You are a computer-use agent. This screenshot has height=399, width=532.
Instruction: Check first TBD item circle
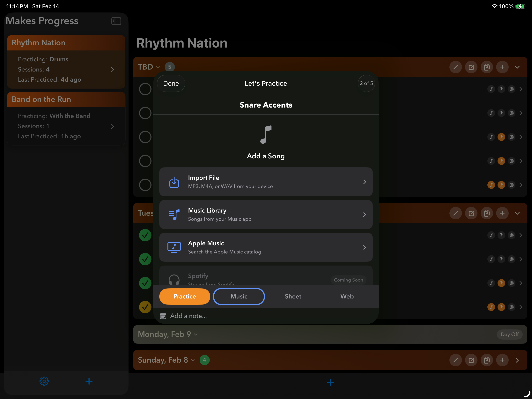pos(145,89)
